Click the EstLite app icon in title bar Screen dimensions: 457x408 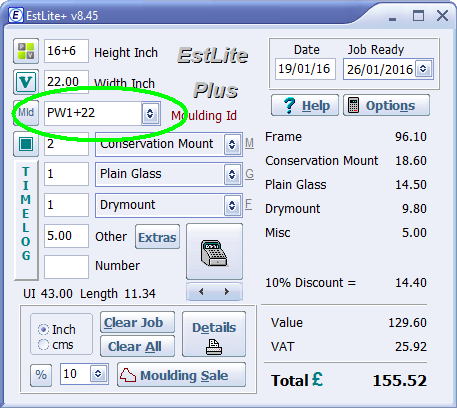[15, 15]
